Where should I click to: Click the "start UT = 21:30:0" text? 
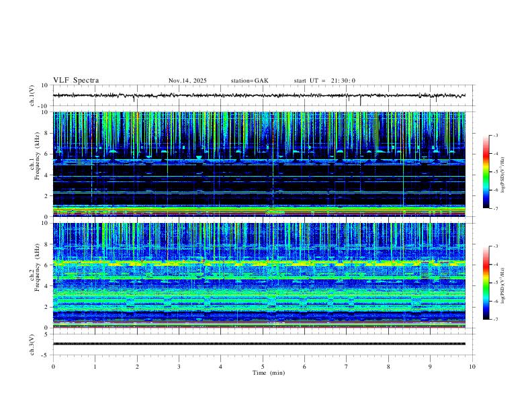point(324,81)
